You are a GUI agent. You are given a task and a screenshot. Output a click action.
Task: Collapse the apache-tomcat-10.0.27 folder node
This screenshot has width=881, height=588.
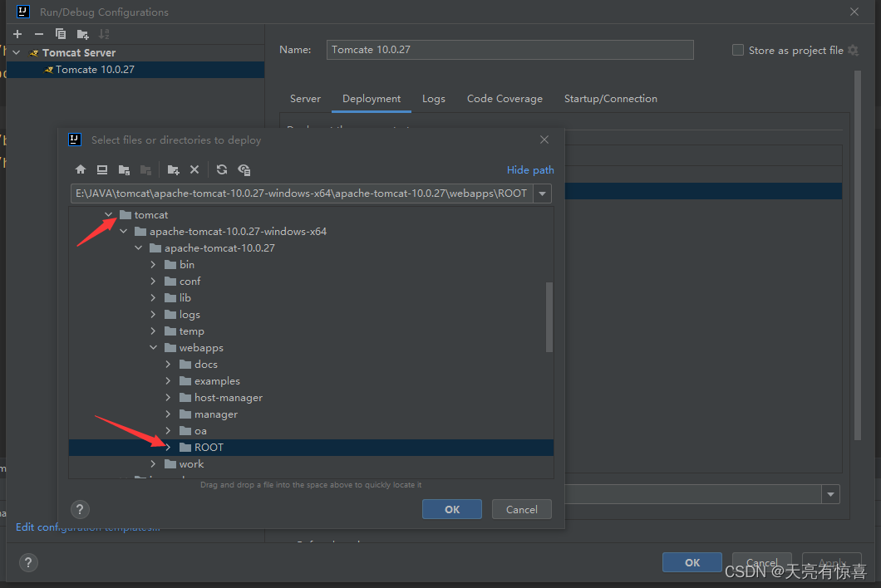[138, 247]
